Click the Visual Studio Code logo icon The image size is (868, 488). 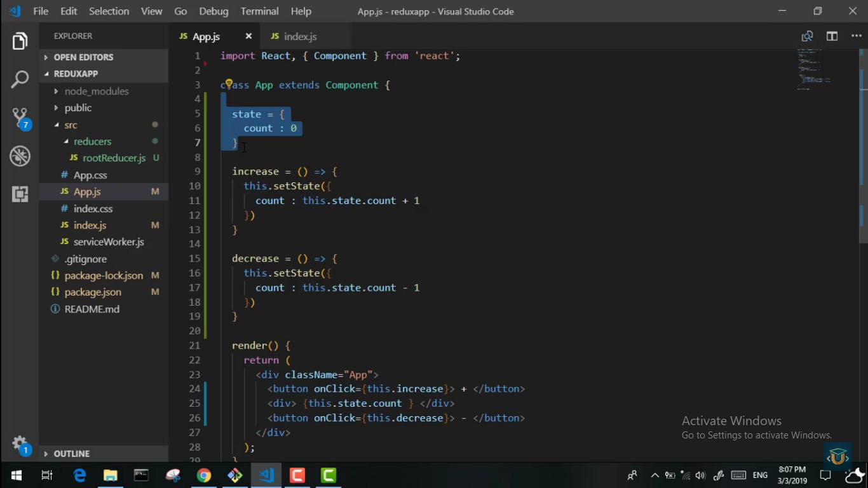click(15, 11)
